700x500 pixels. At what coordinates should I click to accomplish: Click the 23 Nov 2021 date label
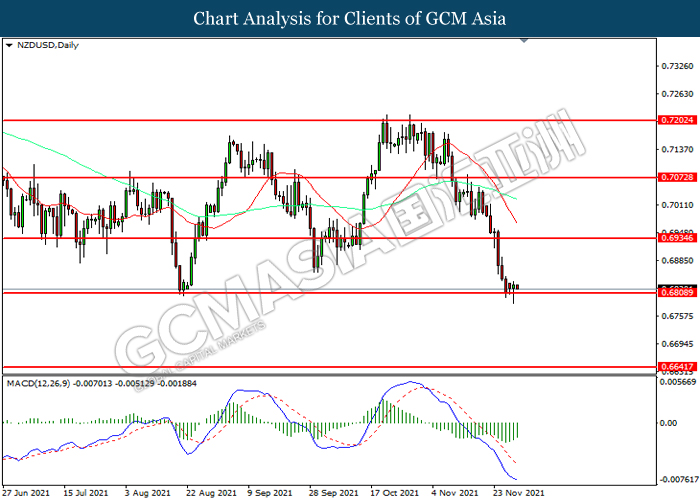[519, 493]
